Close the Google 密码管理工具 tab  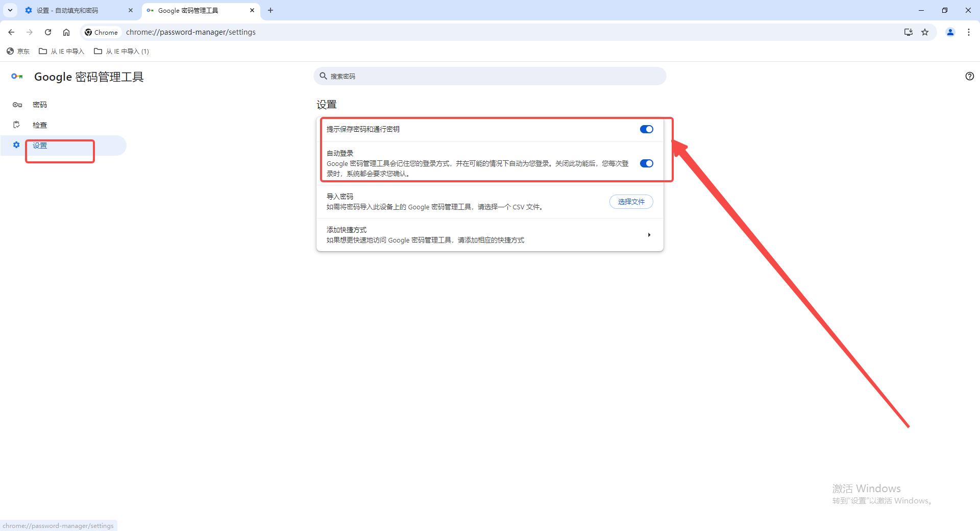click(252, 10)
